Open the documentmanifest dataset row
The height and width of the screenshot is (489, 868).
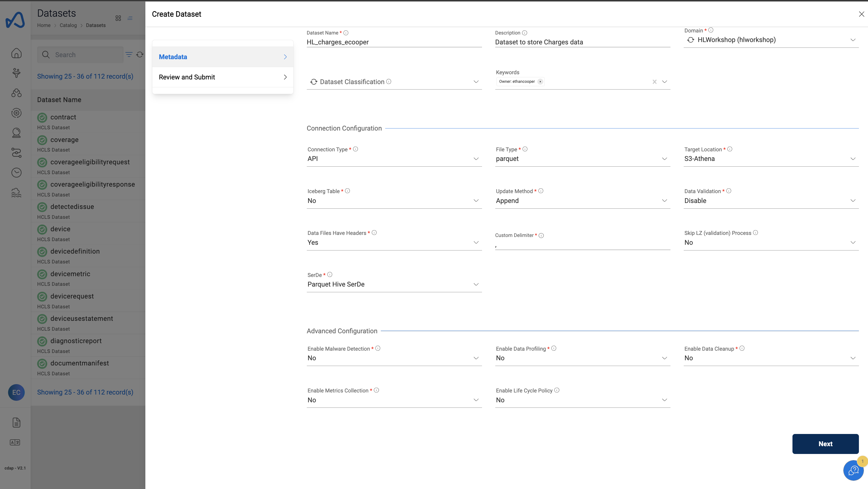tap(88, 368)
